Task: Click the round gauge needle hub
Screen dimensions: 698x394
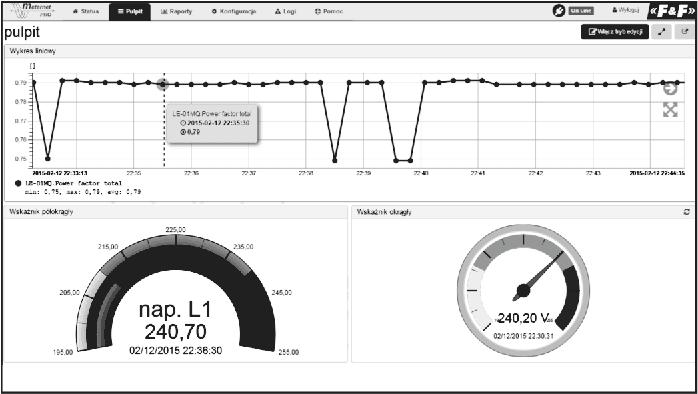Action: pos(524,291)
